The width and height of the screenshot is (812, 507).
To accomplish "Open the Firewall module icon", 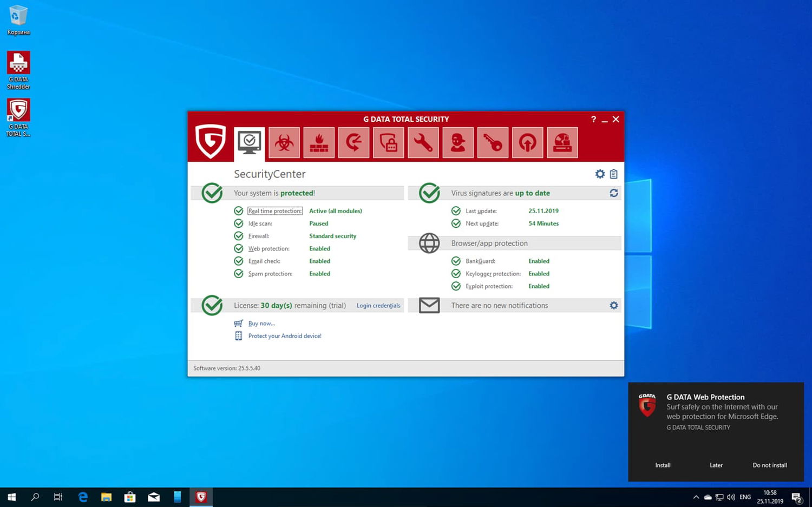I will point(319,143).
